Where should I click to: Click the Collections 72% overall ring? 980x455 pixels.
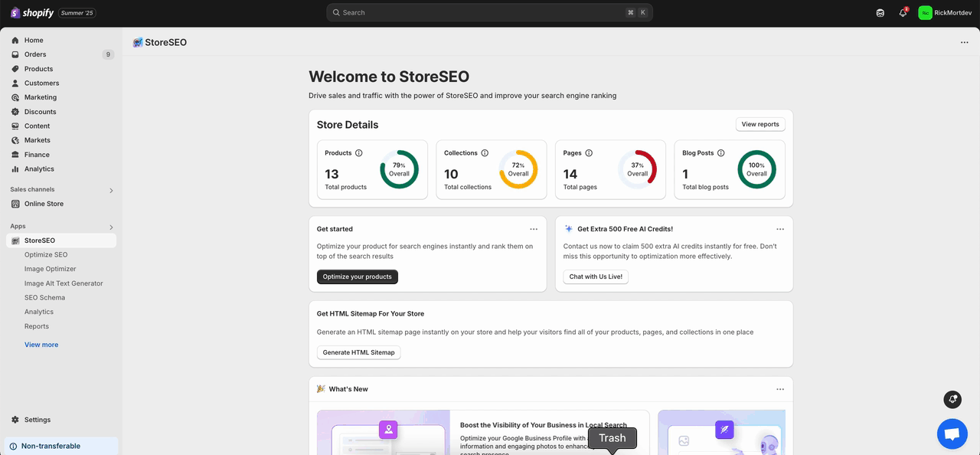518,169
